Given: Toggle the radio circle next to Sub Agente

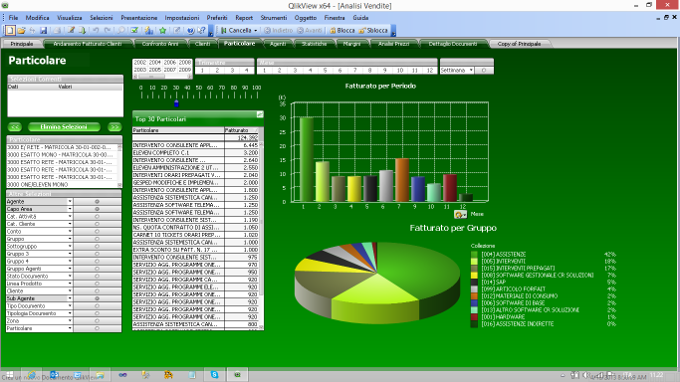Looking at the screenshot, I should point(97,298).
